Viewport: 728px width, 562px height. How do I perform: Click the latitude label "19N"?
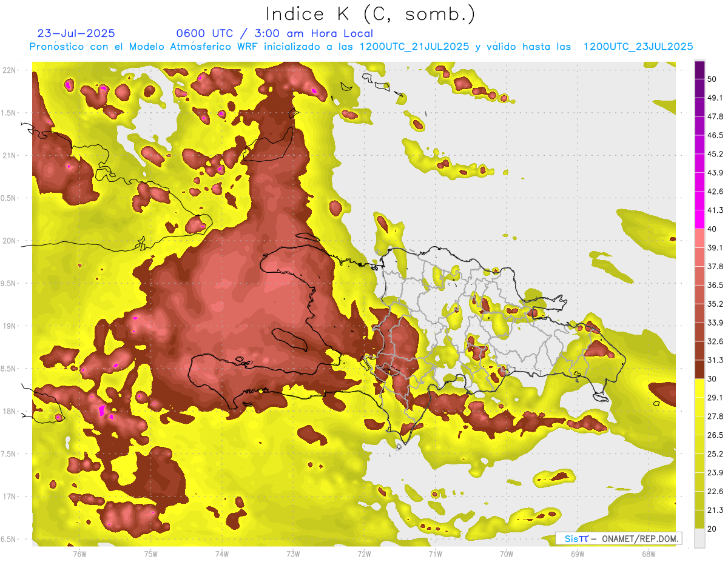[8, 326]
